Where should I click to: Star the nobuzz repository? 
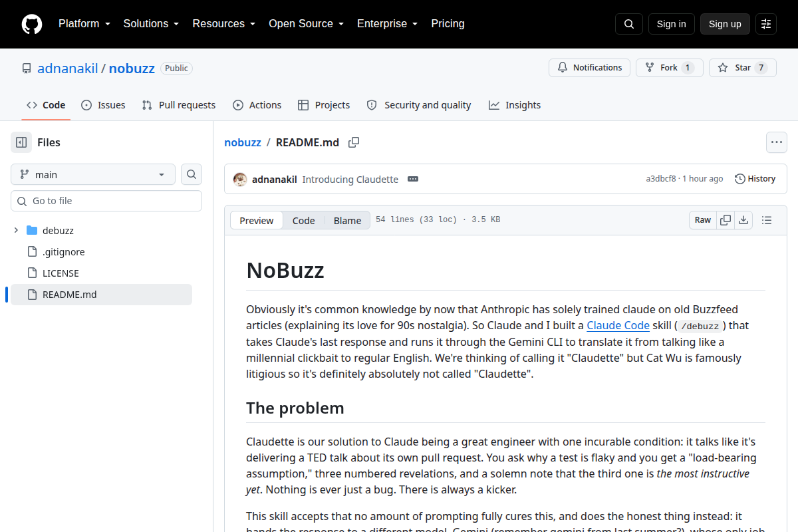pyautogui.click(x=743, y=68)
